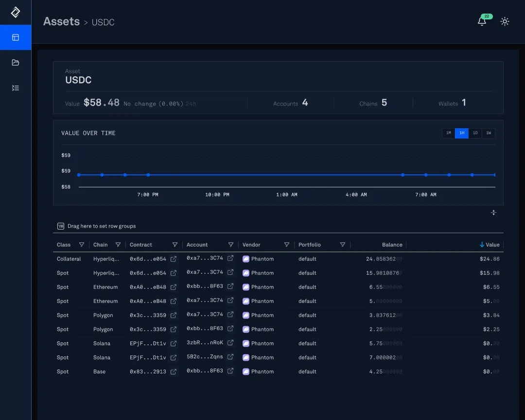The width and height of the screenshot is (525, 420).
Task: Open the external link for contract 0x6d...e054
Action: (x=174, y=259)
